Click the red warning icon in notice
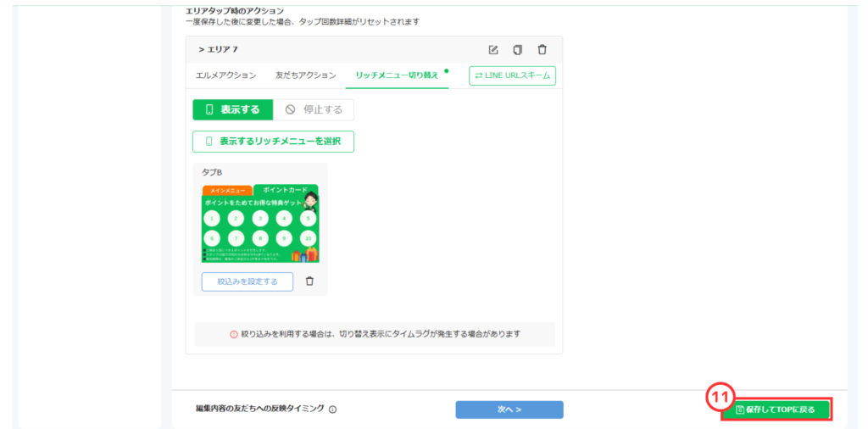868x429 pixels. click(234, 334)
